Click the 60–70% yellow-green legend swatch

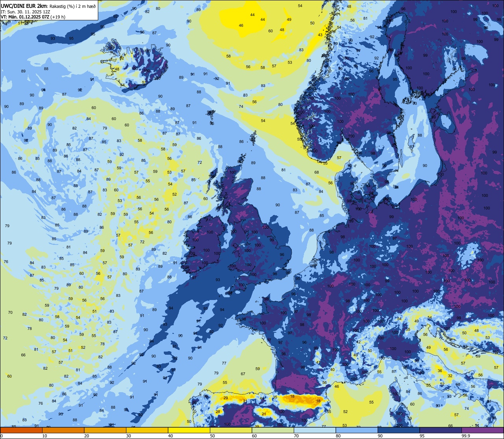tap(273, 430)
